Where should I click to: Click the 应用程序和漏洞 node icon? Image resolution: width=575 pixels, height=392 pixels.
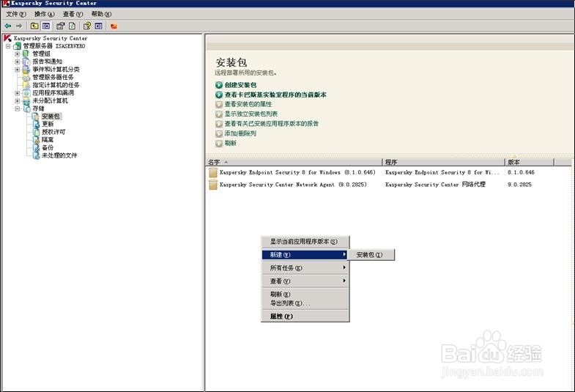tap(26, 93)
